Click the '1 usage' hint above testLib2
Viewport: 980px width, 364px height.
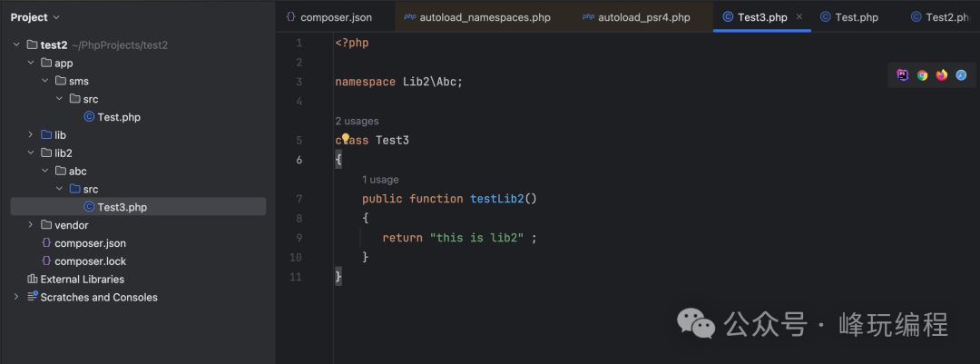click(380, 180)
